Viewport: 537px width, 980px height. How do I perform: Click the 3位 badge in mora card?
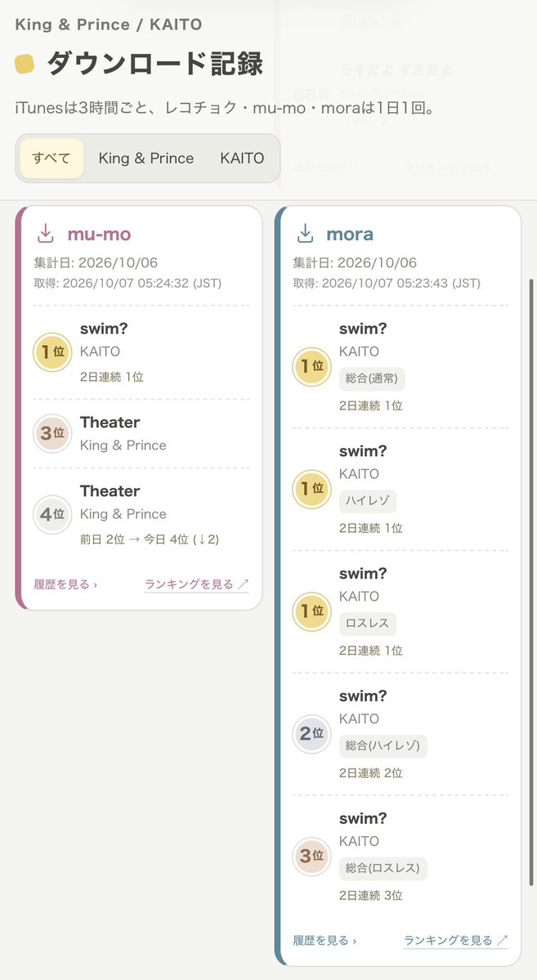coord(312,857)
